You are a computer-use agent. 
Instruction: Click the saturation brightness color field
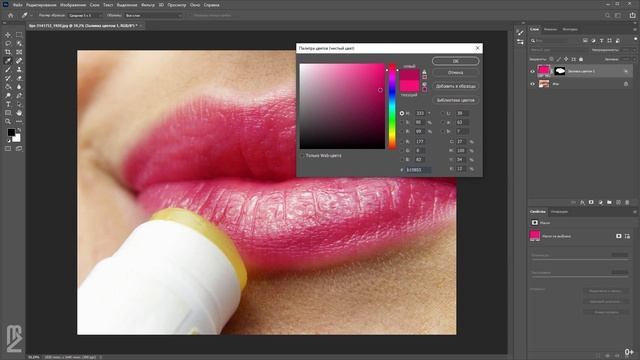[x=342, y=106]
